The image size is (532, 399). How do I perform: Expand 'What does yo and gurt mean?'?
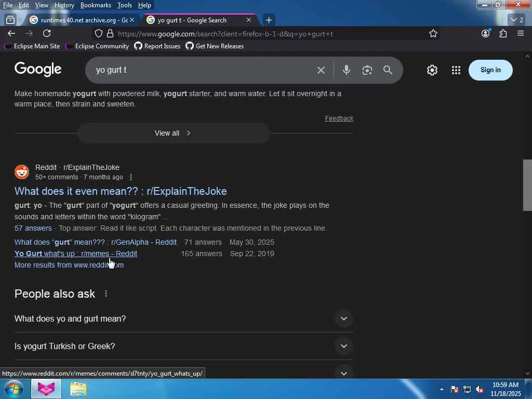coord(183,318)
